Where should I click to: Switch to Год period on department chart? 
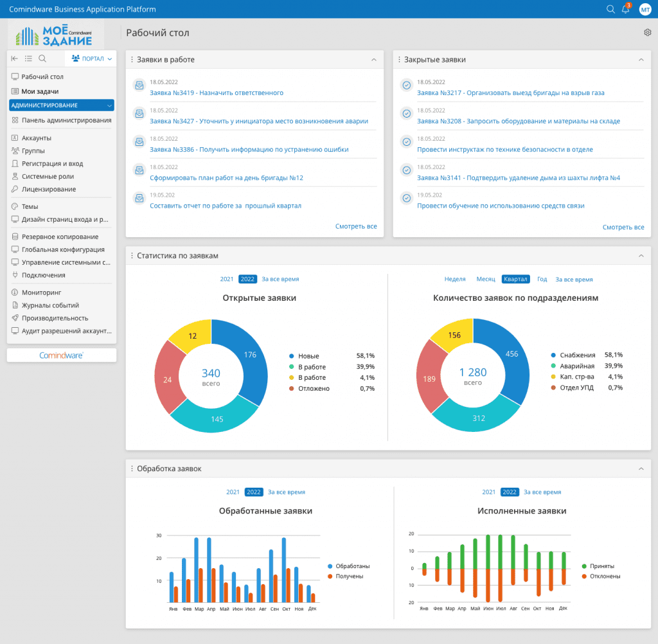[x=542, y=279]
